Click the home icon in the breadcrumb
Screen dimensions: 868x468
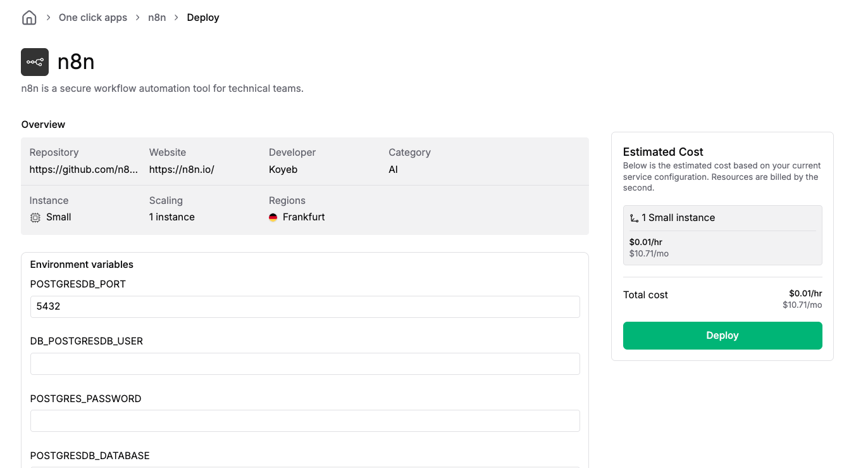pyautogui.click(x=29, y=17)
